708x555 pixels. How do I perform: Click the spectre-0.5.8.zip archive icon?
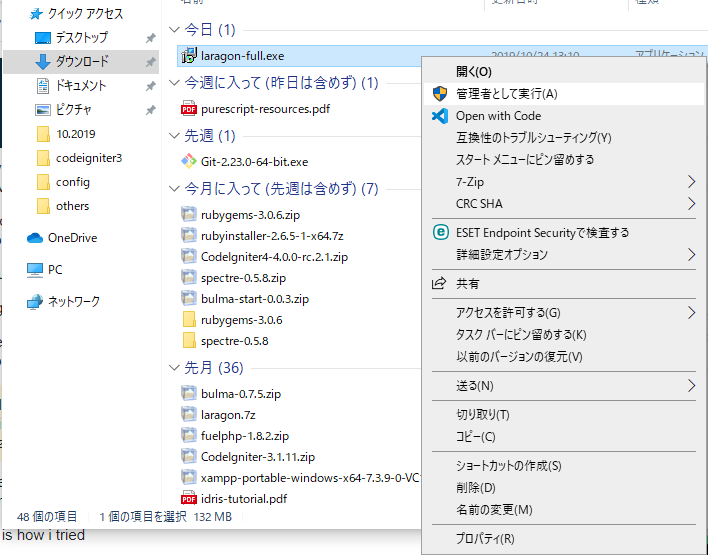point(189,277)
